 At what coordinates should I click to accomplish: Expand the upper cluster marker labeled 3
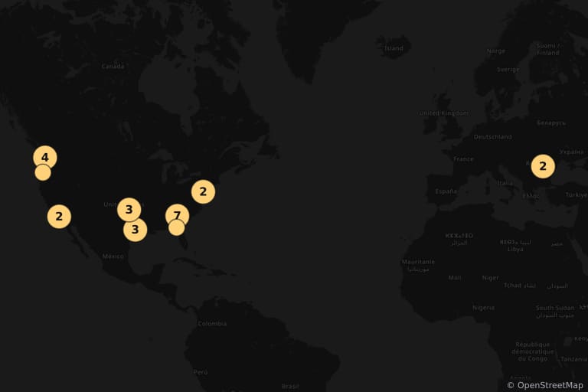pos(129,210)
